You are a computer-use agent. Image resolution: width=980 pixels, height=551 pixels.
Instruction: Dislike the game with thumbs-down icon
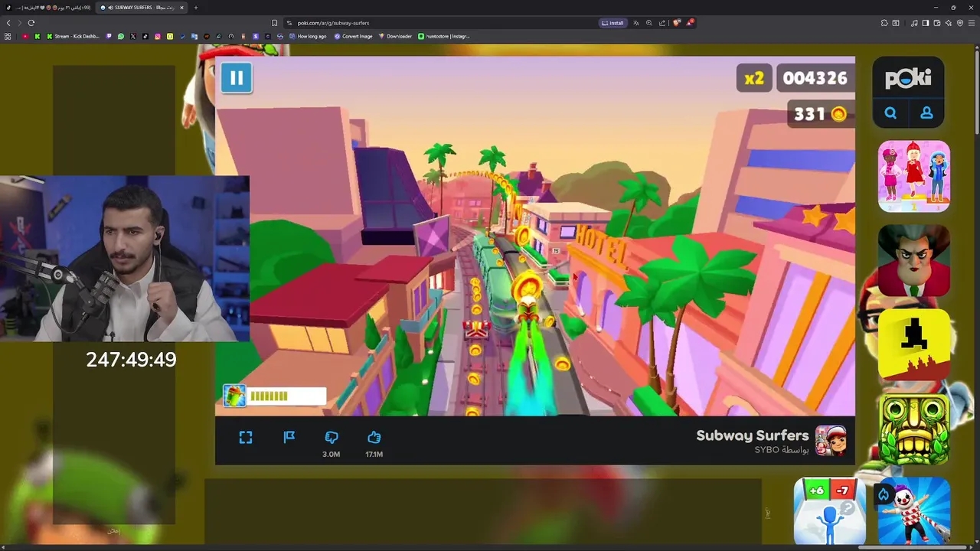click(332, 437)
